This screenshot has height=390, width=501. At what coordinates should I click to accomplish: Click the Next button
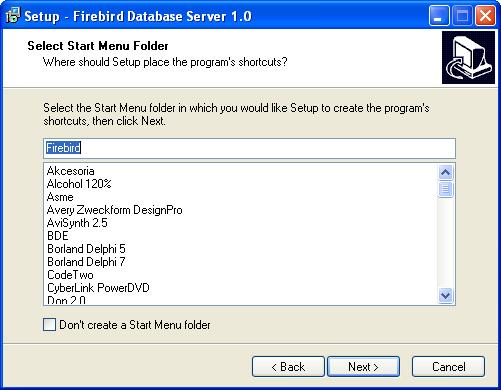click(363, 367)
